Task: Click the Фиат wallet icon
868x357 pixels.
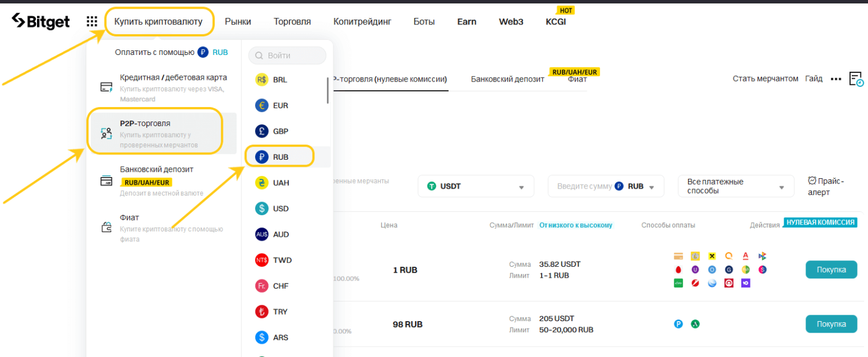Action: pyautogui.click(x=106, y=227)
